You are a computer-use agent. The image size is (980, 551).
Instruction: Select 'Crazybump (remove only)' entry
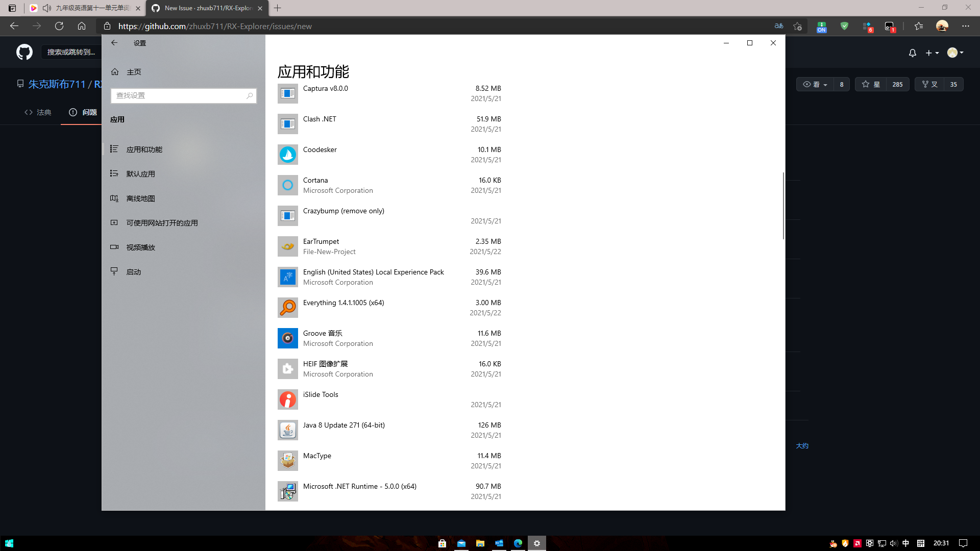pos(344,211)
